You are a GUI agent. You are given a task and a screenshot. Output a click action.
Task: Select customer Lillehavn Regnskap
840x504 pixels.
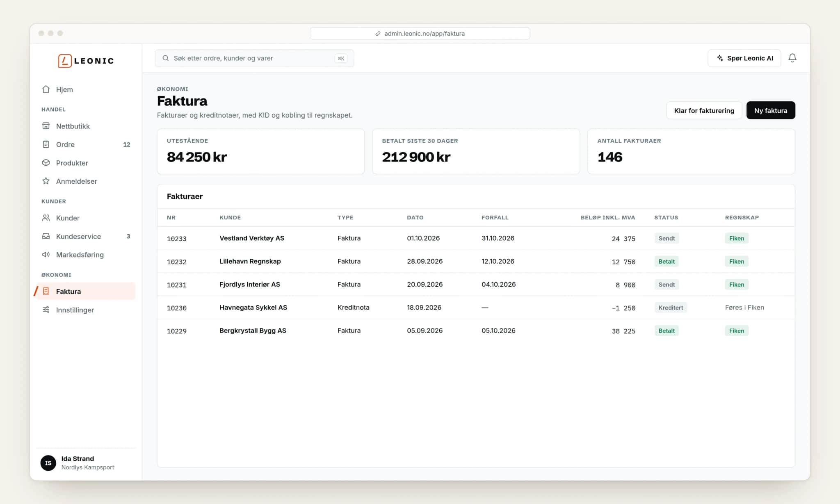point(250,261)
